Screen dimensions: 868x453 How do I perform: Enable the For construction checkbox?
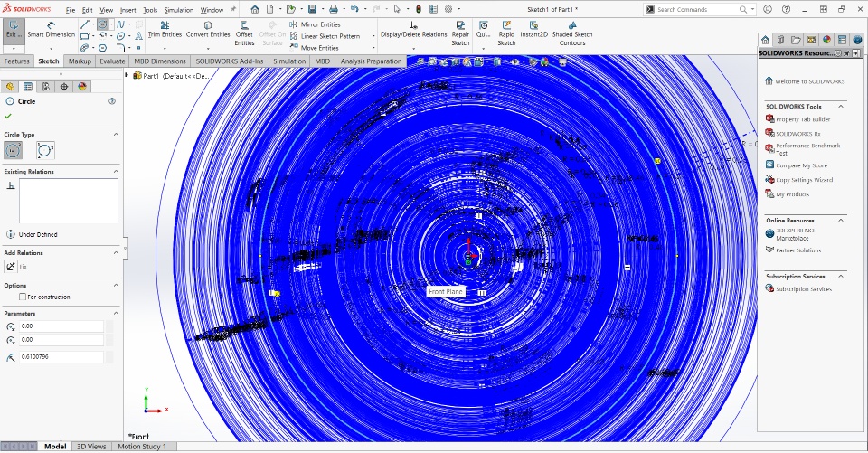click(x=22, y=297)
